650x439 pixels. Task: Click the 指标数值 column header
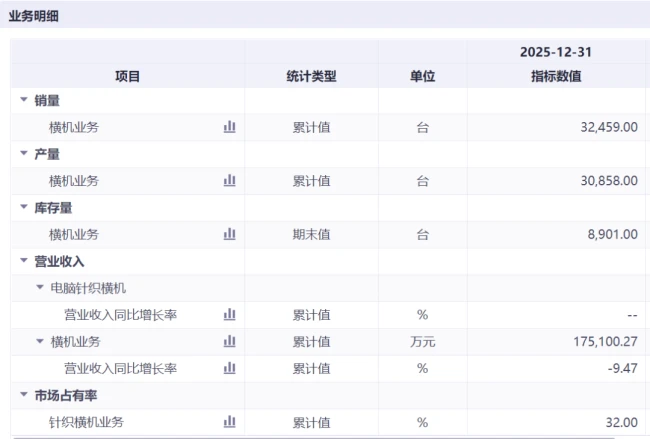pyautogui.click(x=556, y=76)
